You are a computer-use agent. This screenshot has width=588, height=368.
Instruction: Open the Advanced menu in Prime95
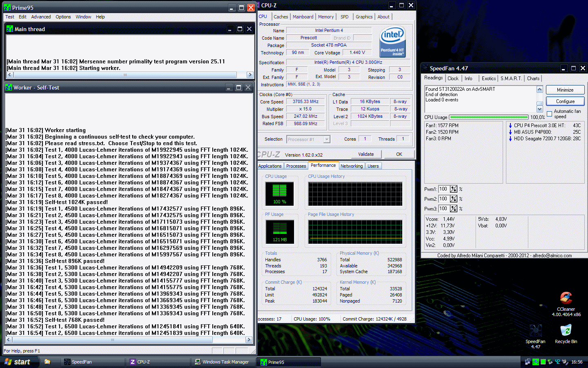41,17
